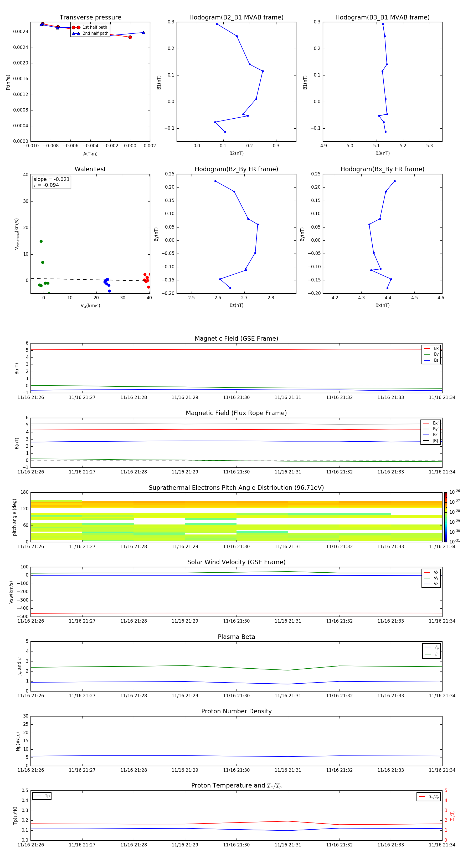Click the 'Plasma Beta' plot title

236,637
